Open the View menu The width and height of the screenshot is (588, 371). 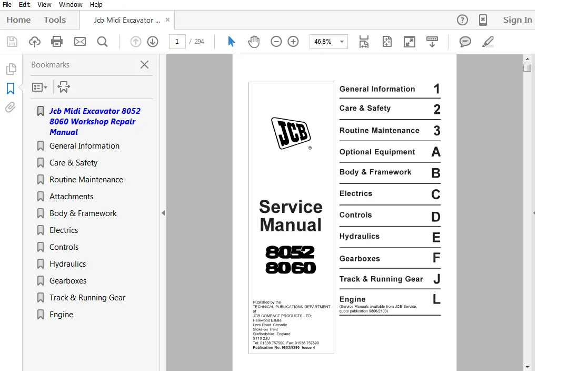point(44,5)
